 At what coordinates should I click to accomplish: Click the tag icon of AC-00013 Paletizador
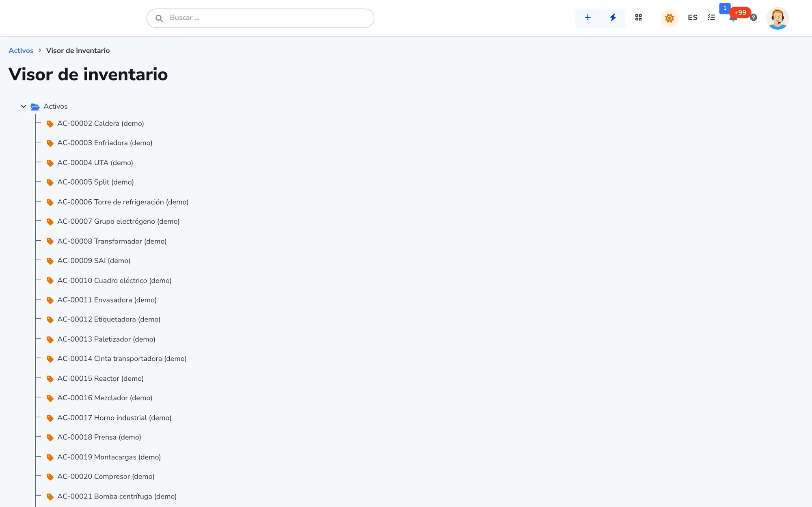click(x=50, y=339)
